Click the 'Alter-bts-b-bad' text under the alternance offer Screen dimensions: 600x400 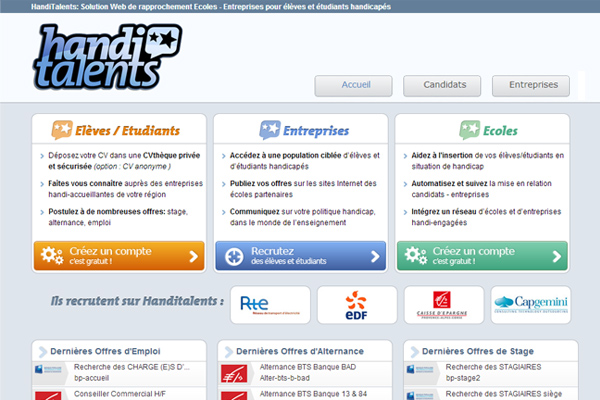pyautogui.click(x=285, y=378)
